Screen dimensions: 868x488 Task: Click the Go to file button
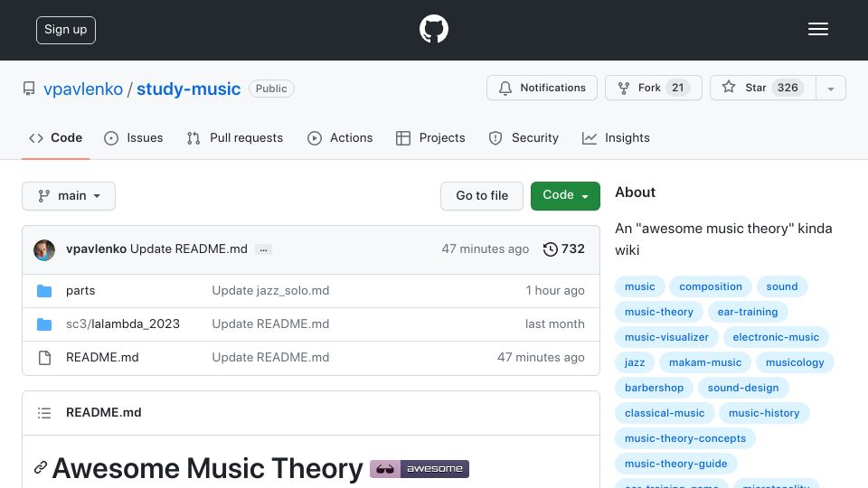pos(482,196)
